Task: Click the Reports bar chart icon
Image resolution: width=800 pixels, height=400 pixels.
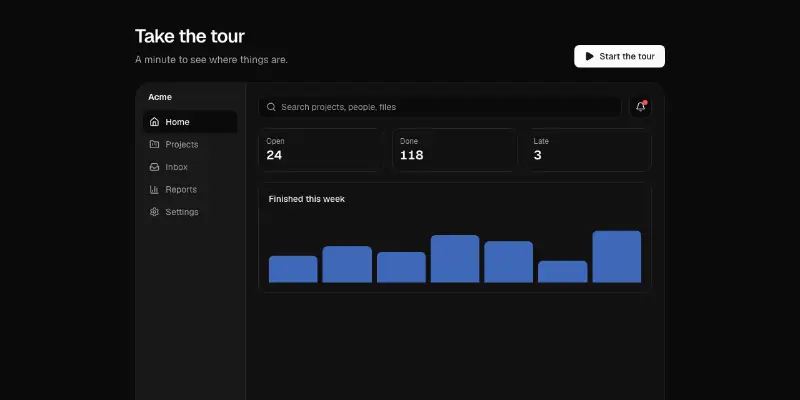Action: (154, 189)
